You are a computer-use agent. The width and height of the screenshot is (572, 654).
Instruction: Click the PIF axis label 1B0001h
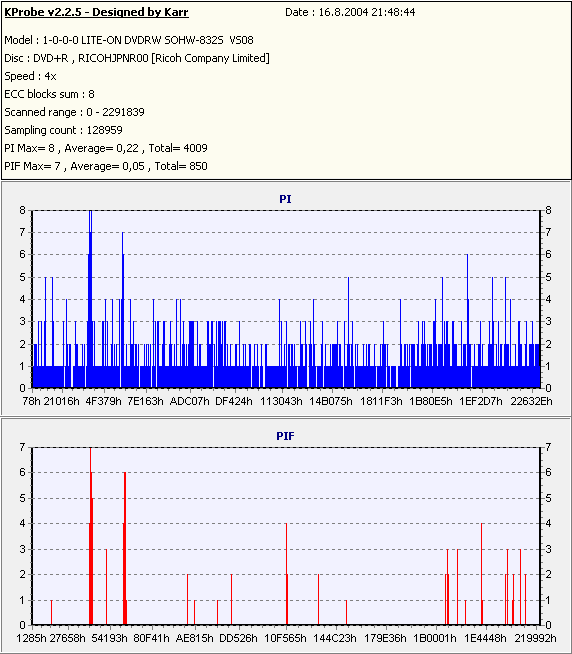pyautogui.click(x=435, y=638)
